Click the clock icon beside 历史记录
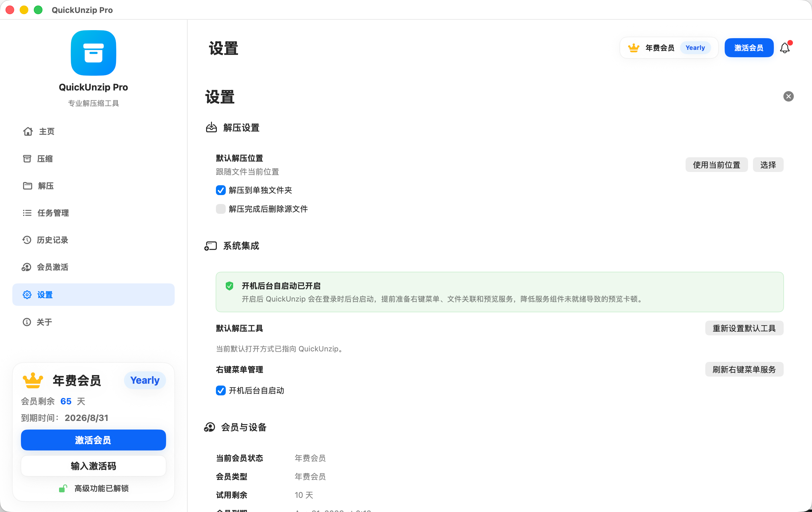The width and height of the screenshot is (812, 512). click(27, 240)
